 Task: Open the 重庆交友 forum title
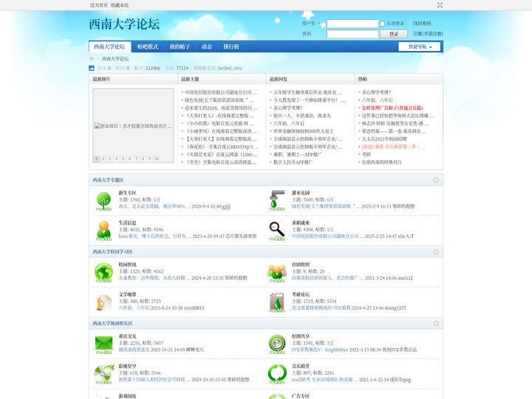(127, 337)
